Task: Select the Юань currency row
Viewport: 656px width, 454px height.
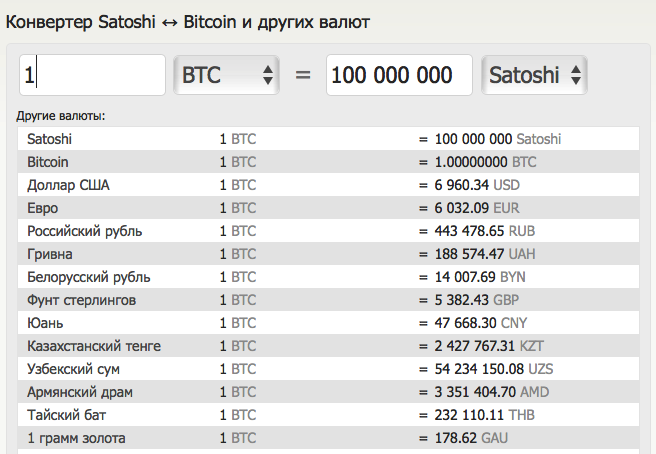Action: tap(328, 323)
